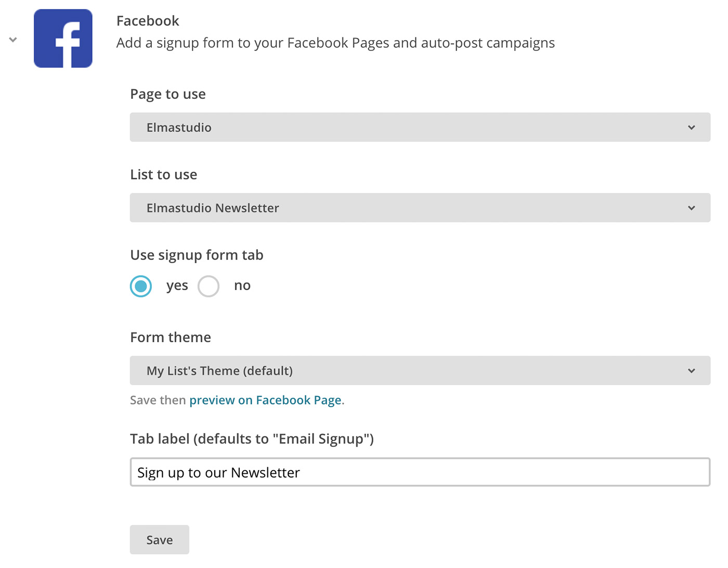Select no for signup form tab

coord(209,286)
